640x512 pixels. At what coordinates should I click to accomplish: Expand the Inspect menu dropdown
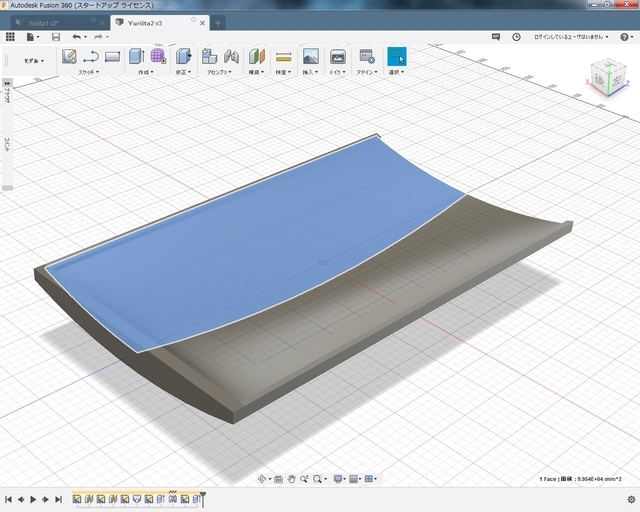pos(283,72)
